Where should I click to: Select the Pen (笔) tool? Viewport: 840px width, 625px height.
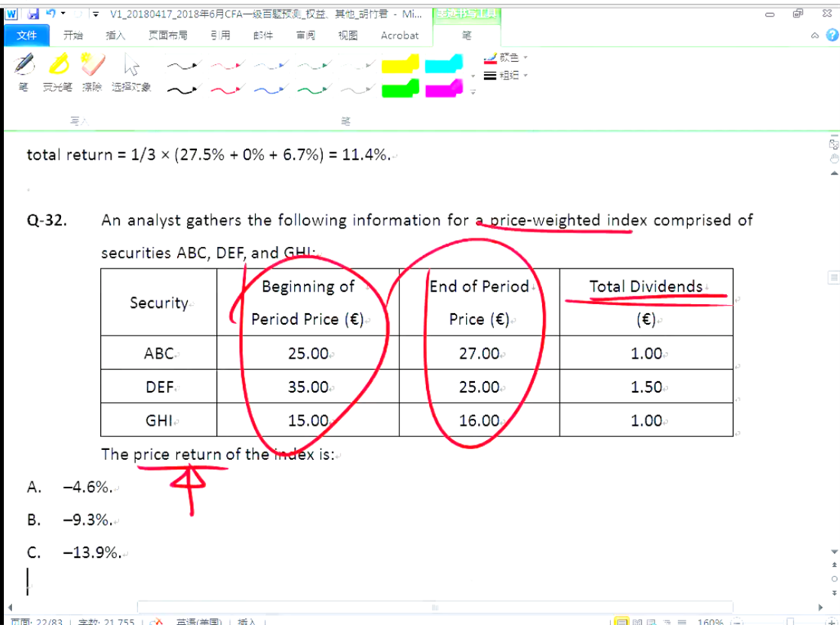pyautogui.click(x=24, y=70)
